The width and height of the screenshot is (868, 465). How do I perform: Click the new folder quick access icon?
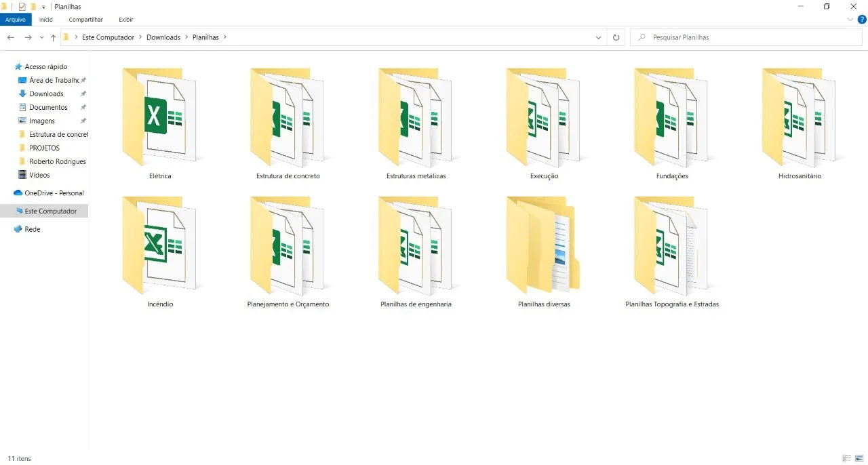coord(33,6)
